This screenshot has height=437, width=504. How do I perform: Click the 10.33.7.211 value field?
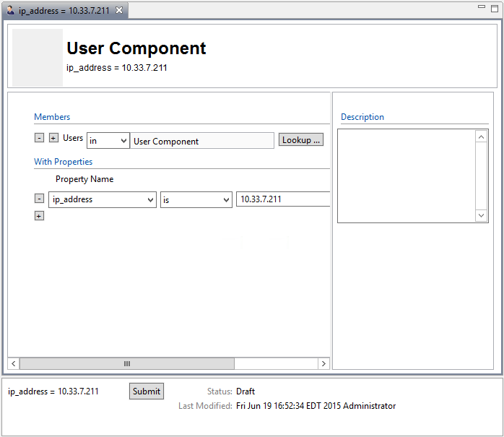click(282, 199)
